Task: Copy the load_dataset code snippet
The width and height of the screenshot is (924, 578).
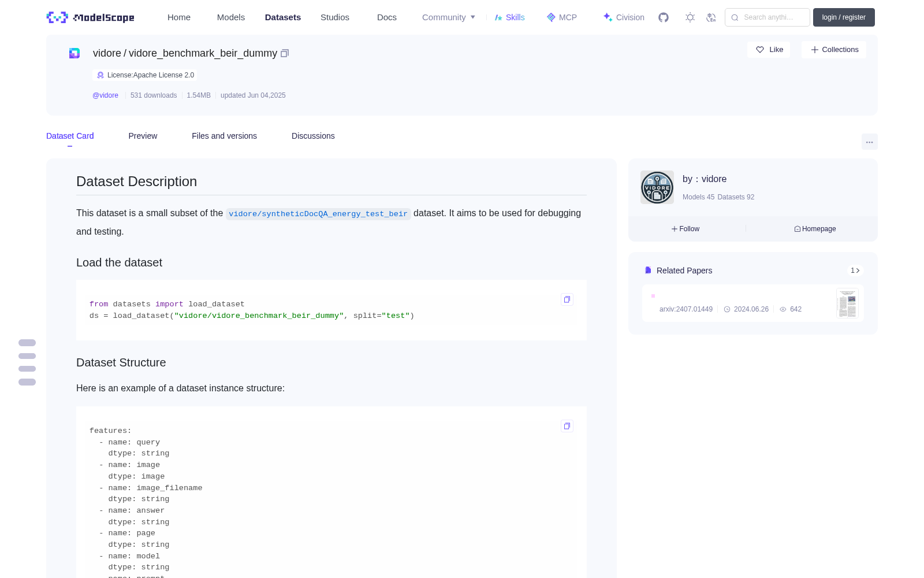Action: point(567,299)
